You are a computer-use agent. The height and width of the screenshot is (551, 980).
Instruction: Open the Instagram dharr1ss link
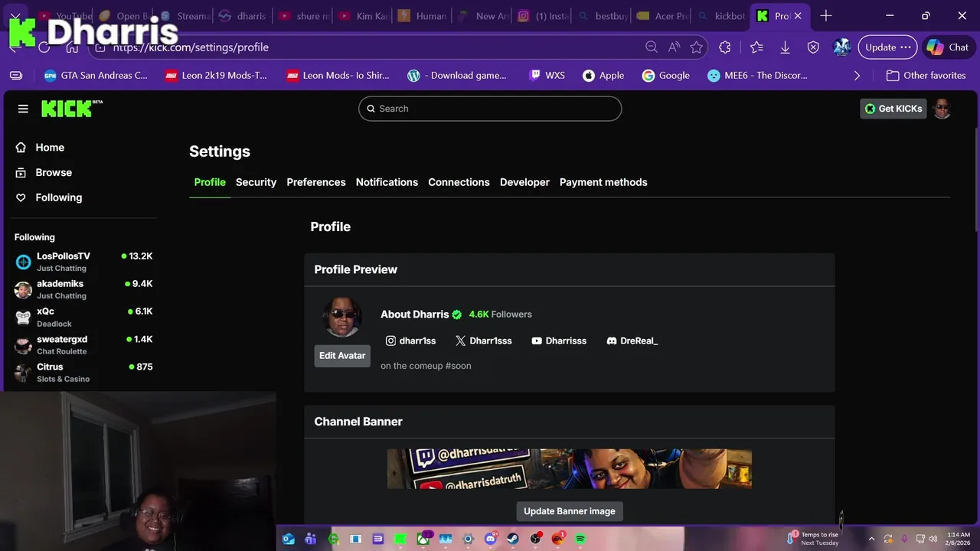(x=410, y=341)
